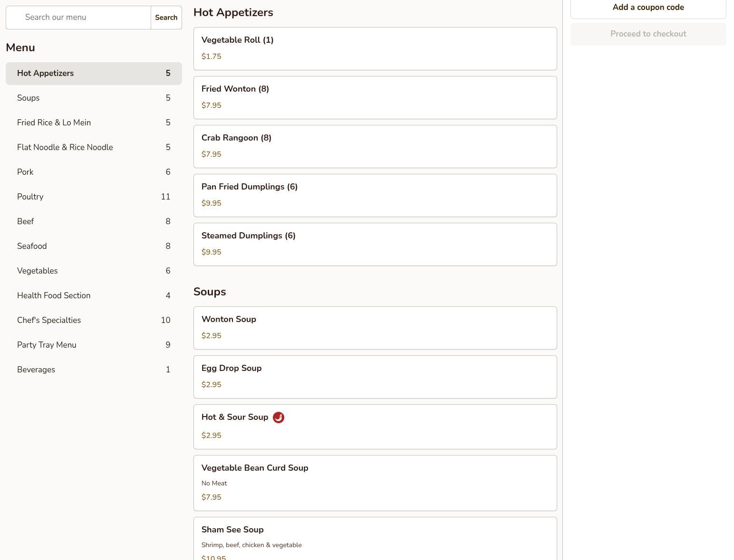Screen dimensions: 734x560
Task: Open the Poultry category
Action: tap(94, 197)
